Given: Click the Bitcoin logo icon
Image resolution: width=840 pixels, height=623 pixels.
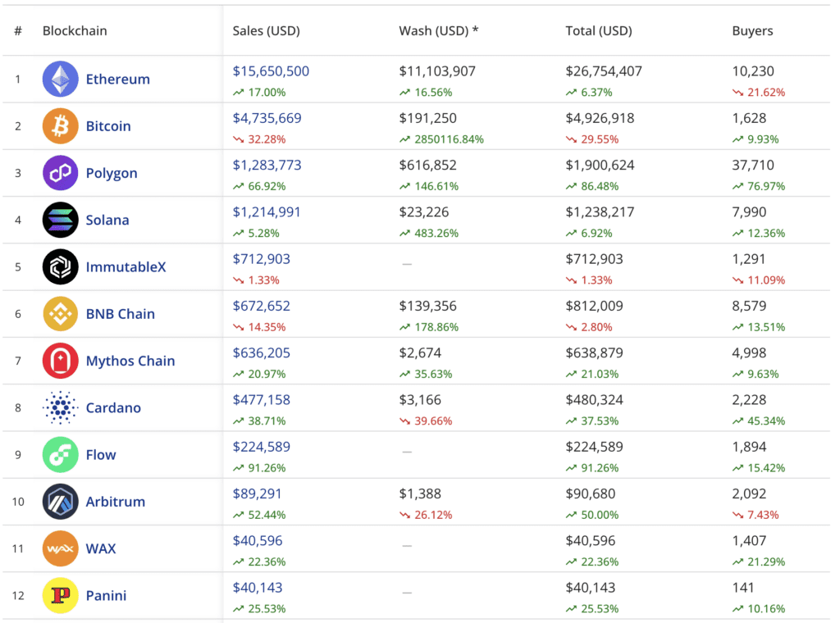Looking at the screenshot, I should [x=60, y=125].
